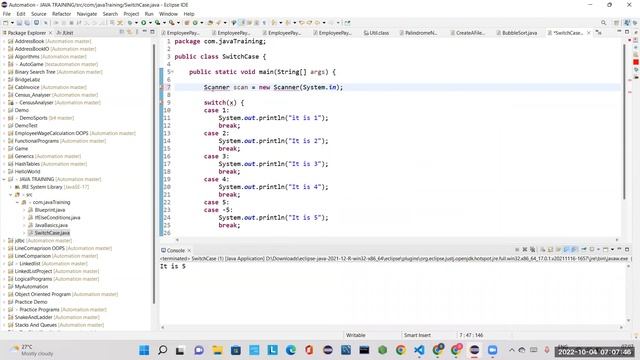Click the Pin Console icon

click(x=584, y=249)
